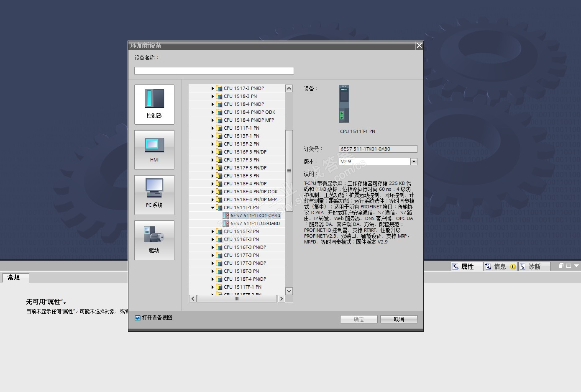Image resolution: width=581 pixels, height=392 pixels.
Task: Expand the CPU 1518-4 PN/DP node
Action: (212, 104)
